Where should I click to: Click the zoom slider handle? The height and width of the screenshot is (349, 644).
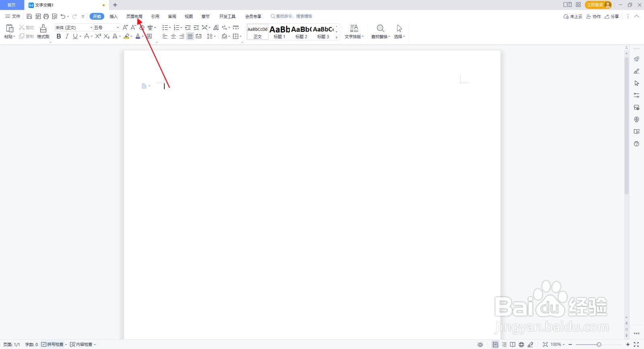pyautogui.click(x=599, y=345)
